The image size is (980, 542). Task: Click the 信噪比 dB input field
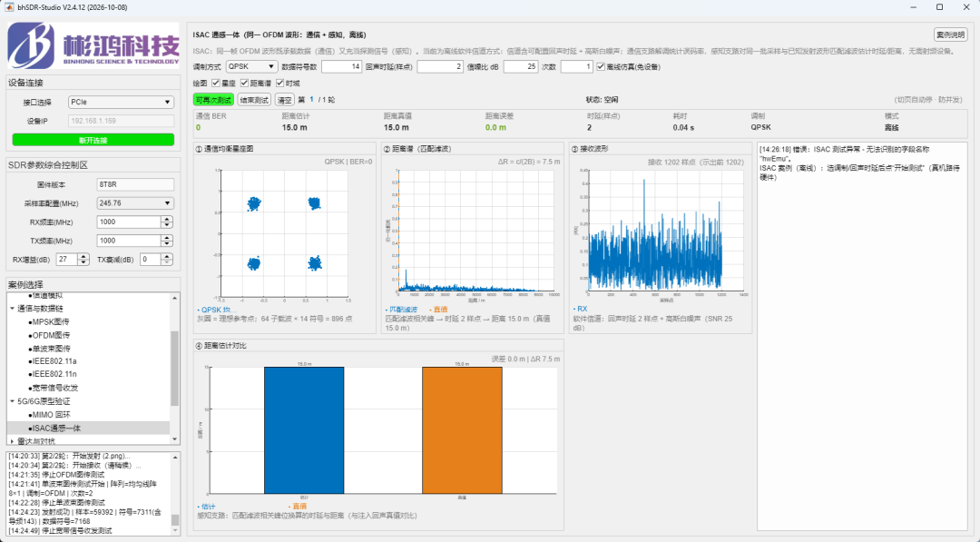(521, 67)
